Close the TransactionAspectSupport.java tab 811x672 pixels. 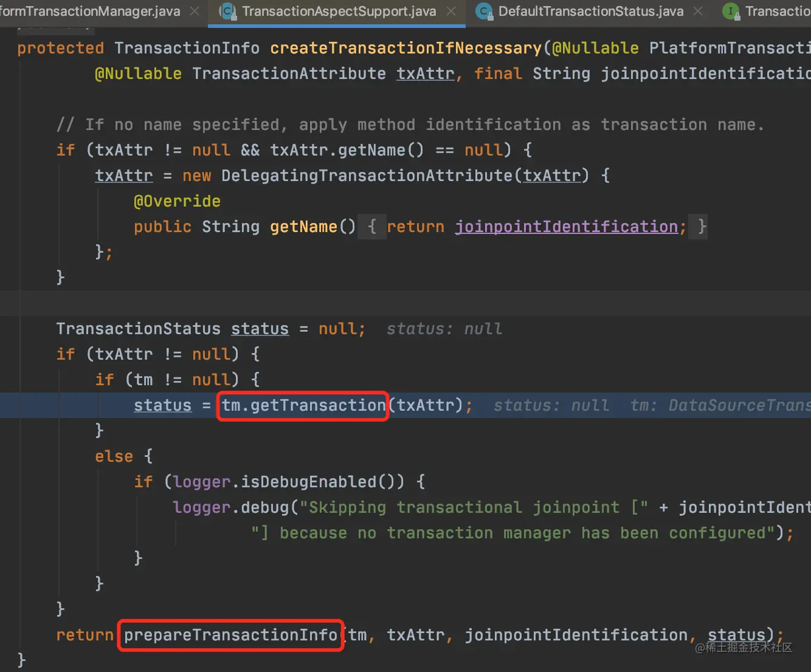pyautogui.click(x=451, y=12)
